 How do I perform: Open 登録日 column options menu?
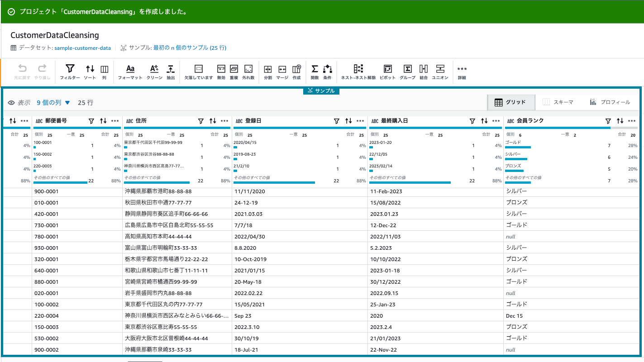click(360, 121)
